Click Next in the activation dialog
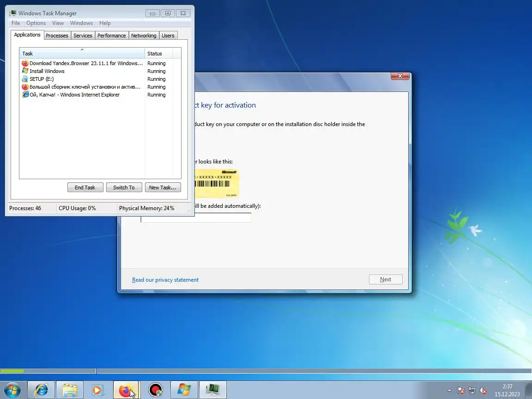The image size is (532, 399). (386, 279)
